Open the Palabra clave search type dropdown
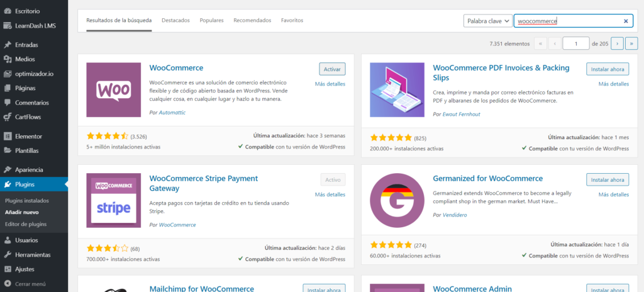This screenshot has height=292, width=644. [488, 21]
